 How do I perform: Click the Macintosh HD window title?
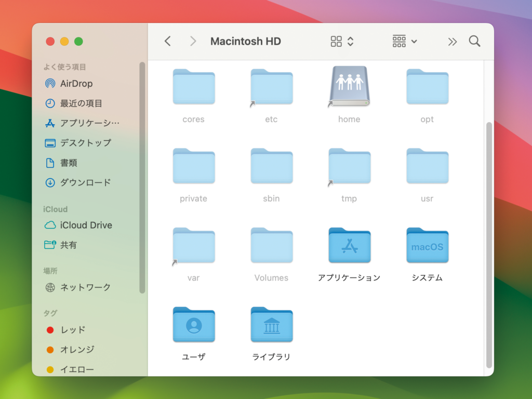pos(246,42)
